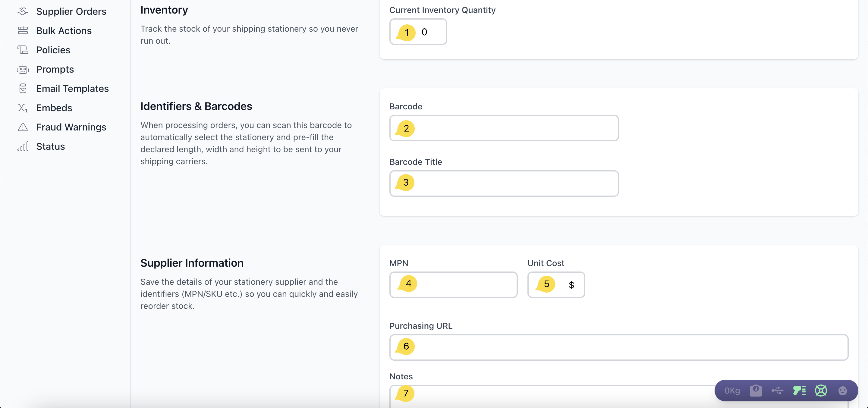The image size is (868, 408).
Task: Click the Prompts robot icon in sidebar
Action: pyautogui.click(x=23, y=69)
